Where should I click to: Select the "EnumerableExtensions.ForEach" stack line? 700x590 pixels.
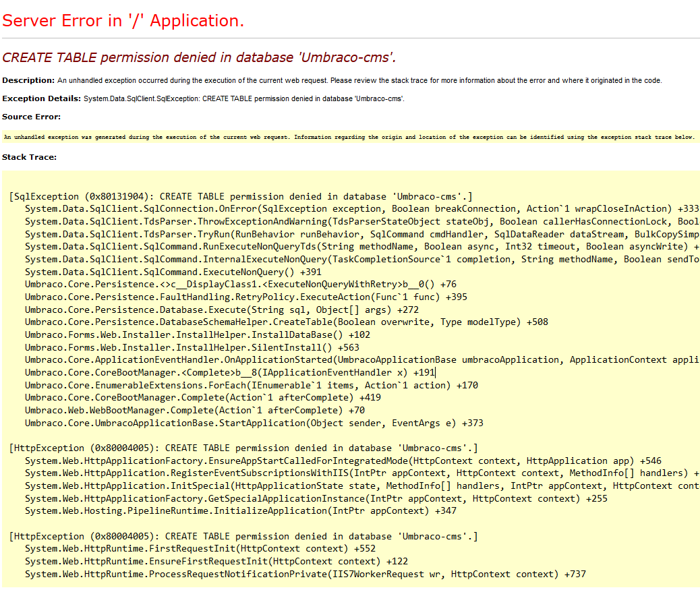[252, 385]
